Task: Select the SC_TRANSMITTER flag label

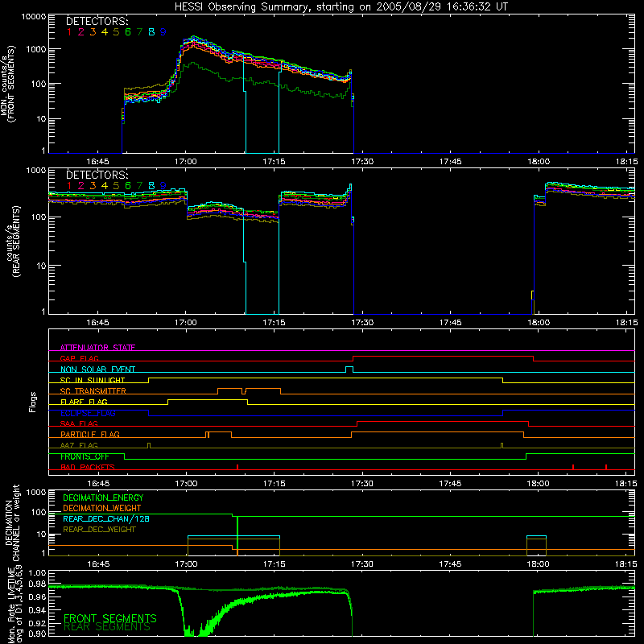Action: pos(93,390)
